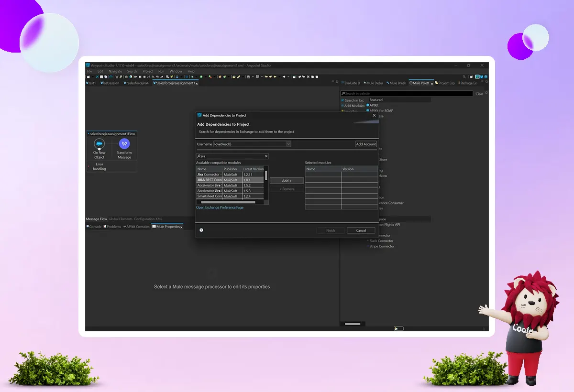
Task: Open the Mule Debu view tab
Action: (x=373, y=83)
